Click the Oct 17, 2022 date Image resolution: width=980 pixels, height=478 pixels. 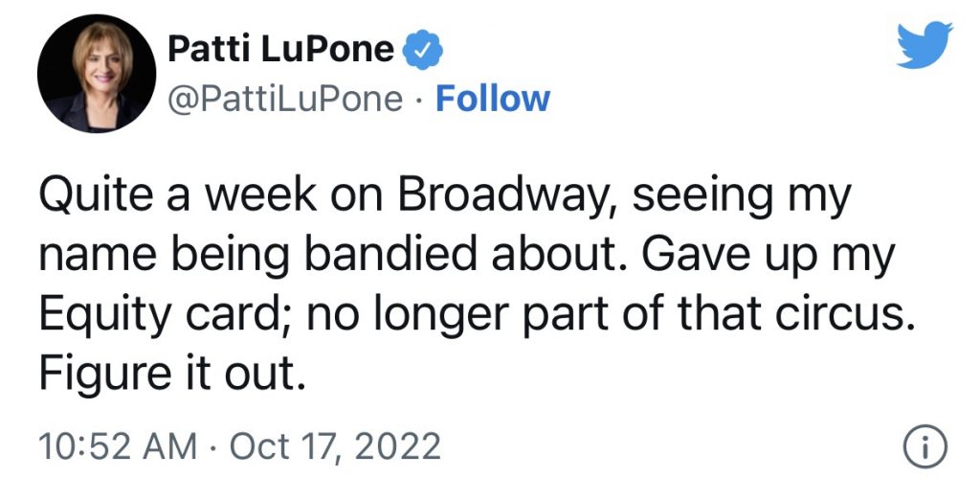334,448
